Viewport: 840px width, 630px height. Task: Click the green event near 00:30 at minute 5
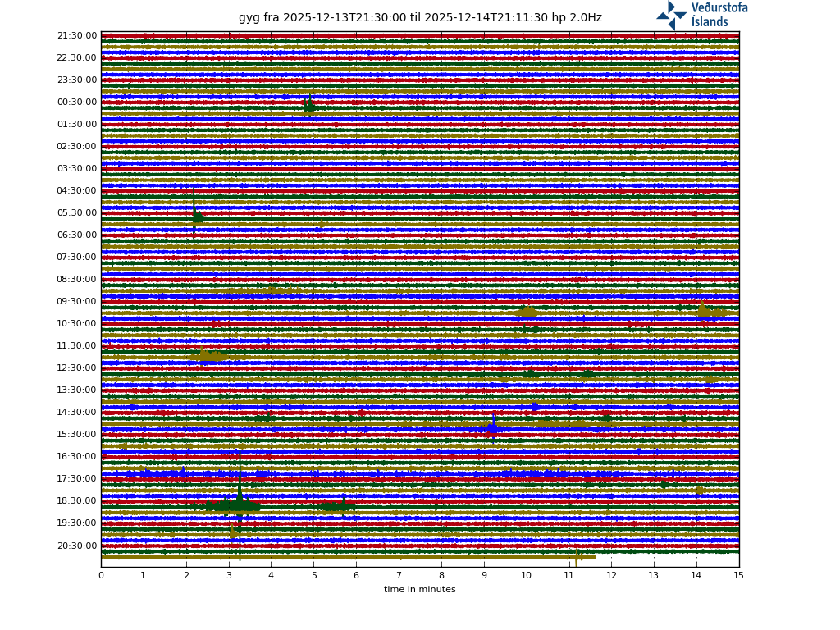309,105
